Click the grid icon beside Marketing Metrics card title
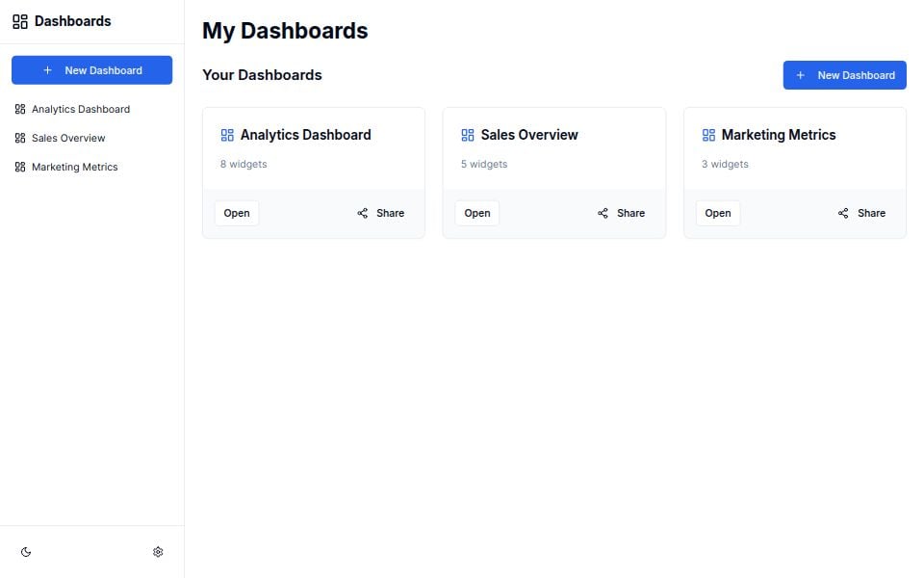This screenshot has height=578, width=924. pos(708,135)
